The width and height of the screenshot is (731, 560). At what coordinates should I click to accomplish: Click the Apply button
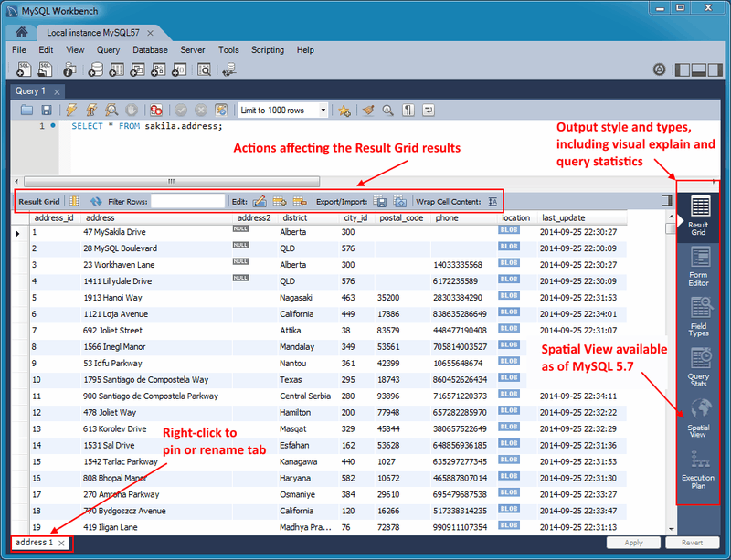point(633,543)
